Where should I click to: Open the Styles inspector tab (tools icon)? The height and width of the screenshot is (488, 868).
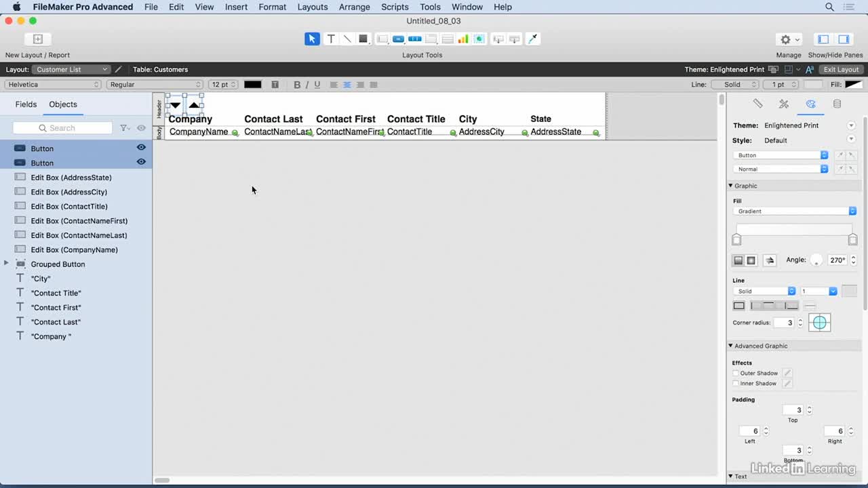(x=784, y=104)
